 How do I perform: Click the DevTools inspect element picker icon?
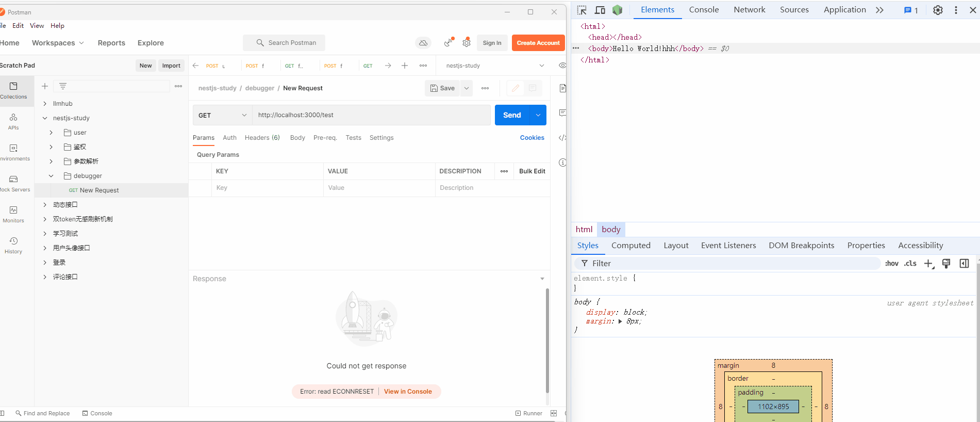click(x=582, y=10)
